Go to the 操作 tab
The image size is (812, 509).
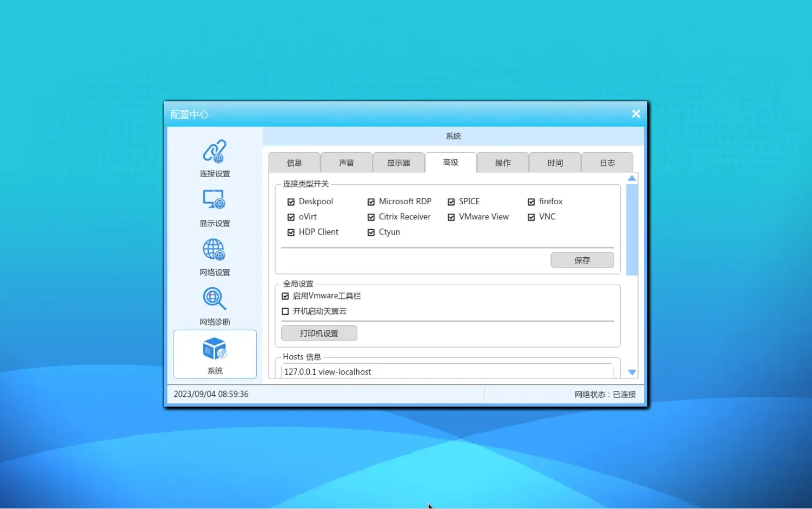pyautogui.click(x=503, y=163)
